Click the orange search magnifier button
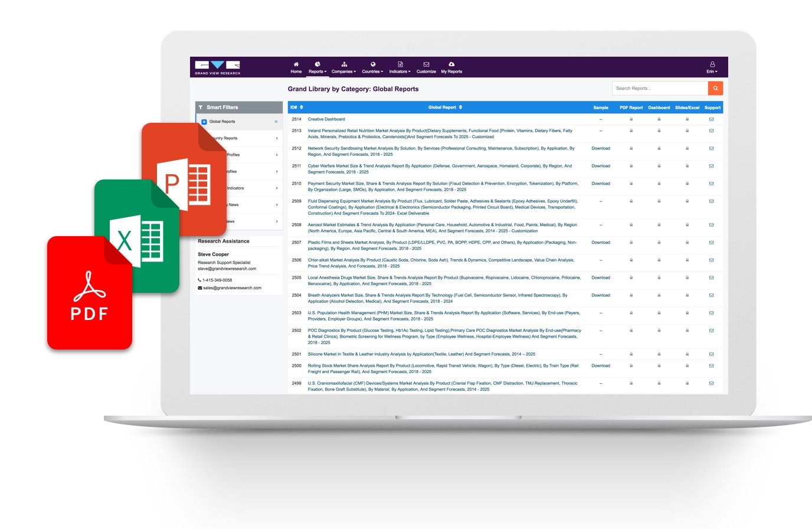The image size is (812, 529). point(715,87)
